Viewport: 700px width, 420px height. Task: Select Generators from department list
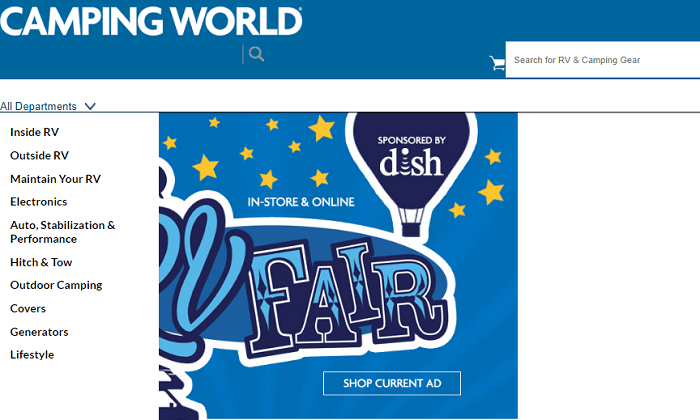[x=39, y=332]
